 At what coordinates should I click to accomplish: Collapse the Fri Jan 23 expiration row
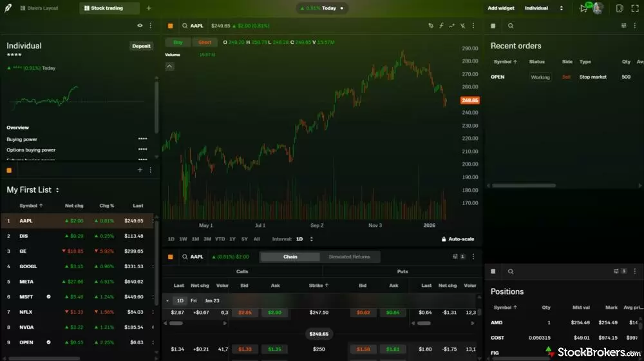pos(167,300)
